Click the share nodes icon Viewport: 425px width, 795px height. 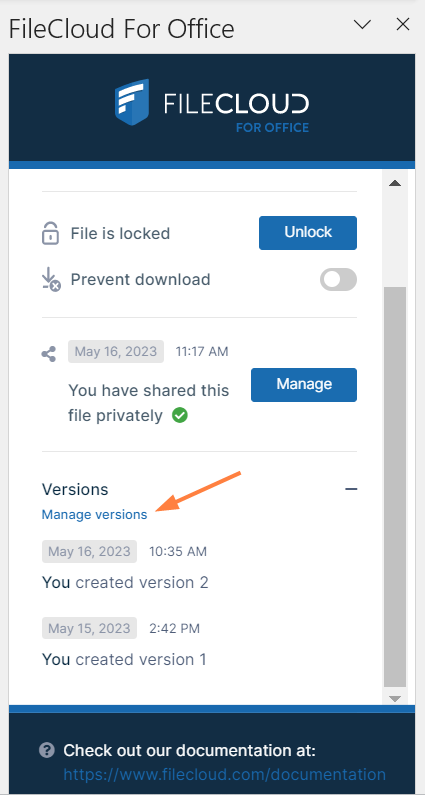pos(49,354)
